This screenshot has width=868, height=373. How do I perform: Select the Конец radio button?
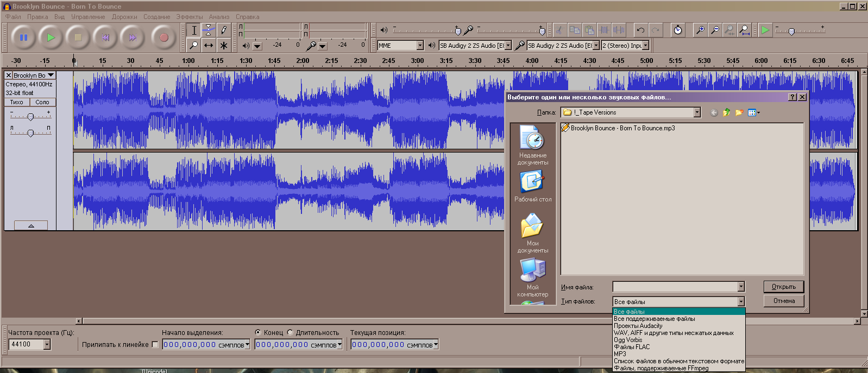(x=257, y=332)
